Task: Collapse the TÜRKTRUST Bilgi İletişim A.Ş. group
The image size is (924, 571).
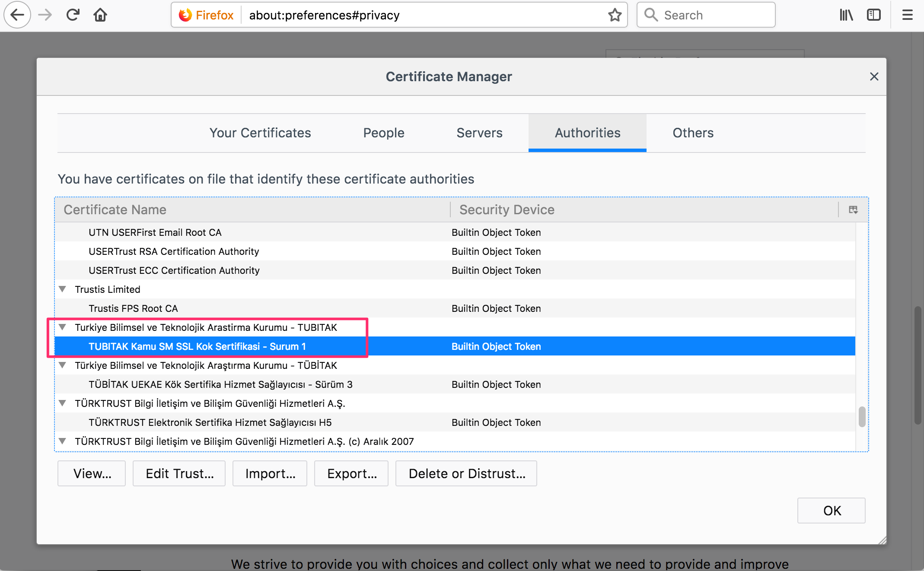Action: pyautogui.click(x=63, y=403)
